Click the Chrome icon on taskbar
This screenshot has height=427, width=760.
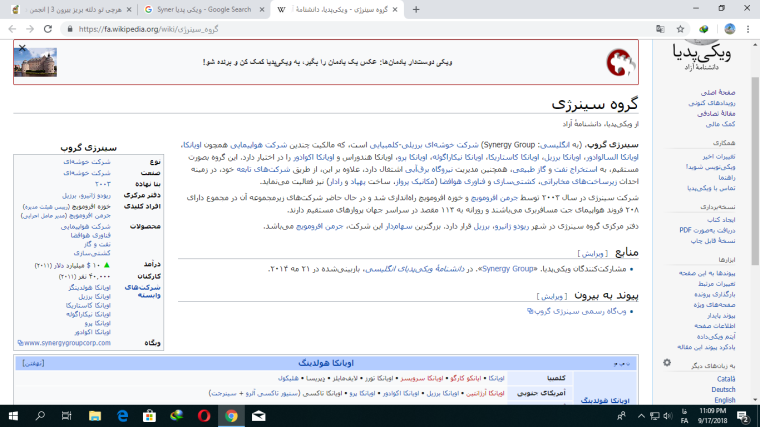[x=231, y=416]
